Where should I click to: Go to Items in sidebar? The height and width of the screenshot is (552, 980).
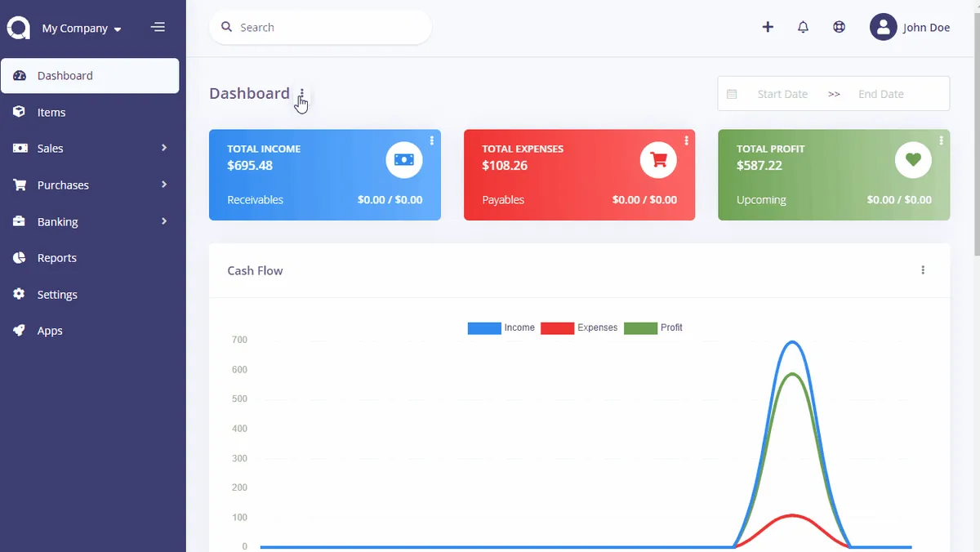tap(90, 112)
